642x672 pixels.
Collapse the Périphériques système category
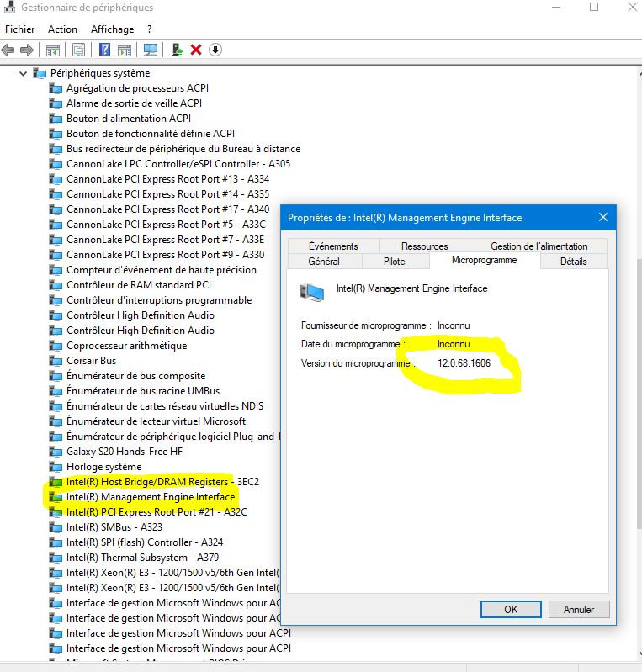point(24,73)
